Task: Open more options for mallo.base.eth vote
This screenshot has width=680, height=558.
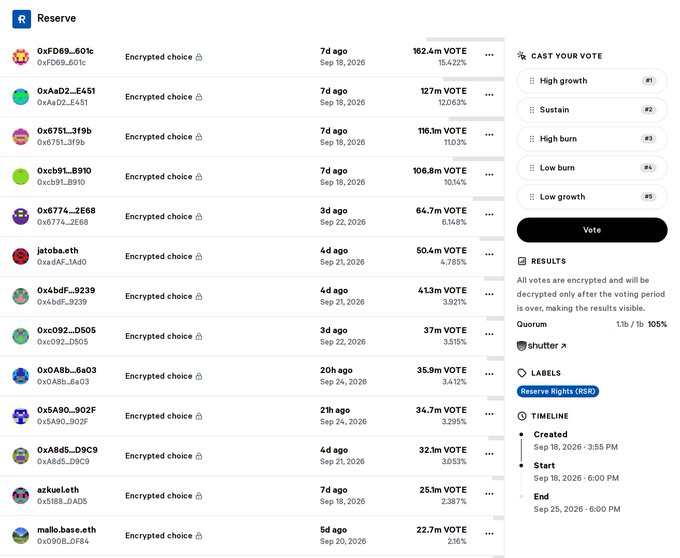Action: pos(489,534)
